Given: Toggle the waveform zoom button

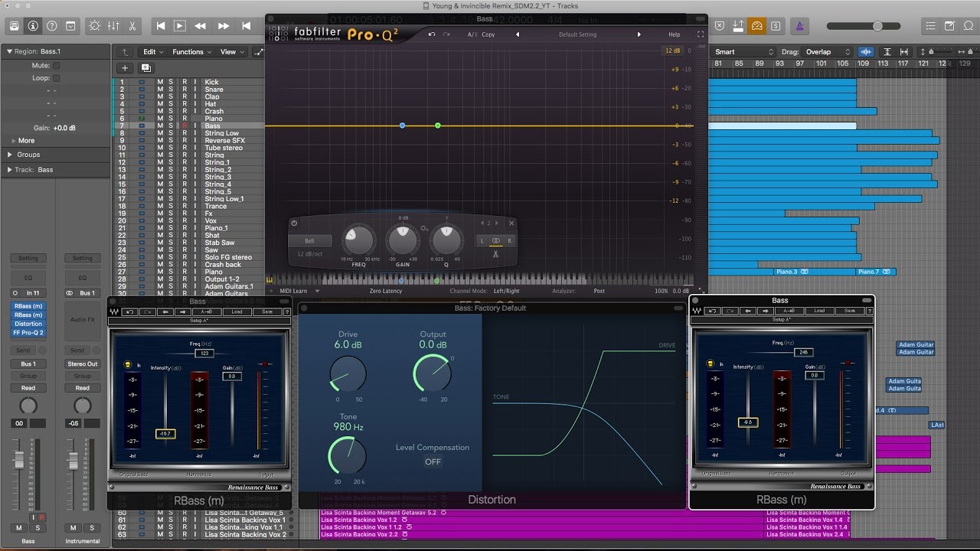Looking at the screenshot, I should 867,52.
